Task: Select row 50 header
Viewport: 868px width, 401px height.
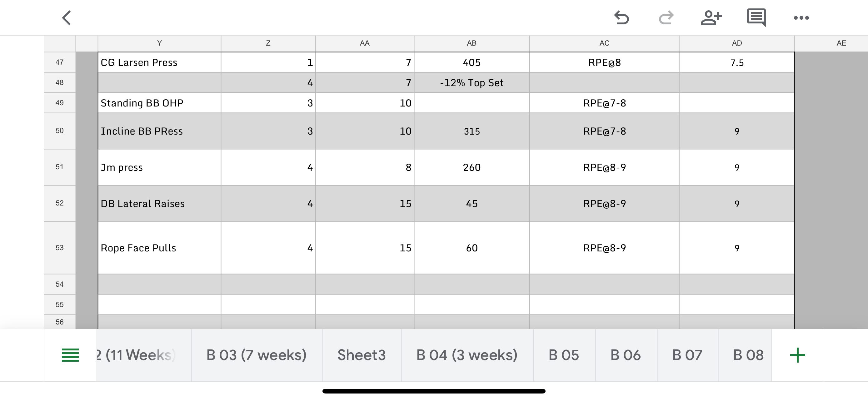Action: (x=60, y=131)
